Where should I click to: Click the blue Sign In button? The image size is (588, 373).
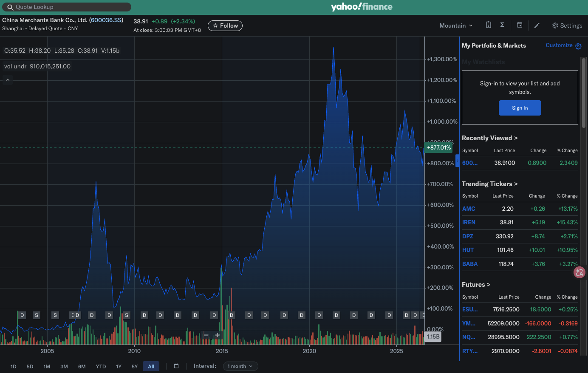[x=520, y=108]
